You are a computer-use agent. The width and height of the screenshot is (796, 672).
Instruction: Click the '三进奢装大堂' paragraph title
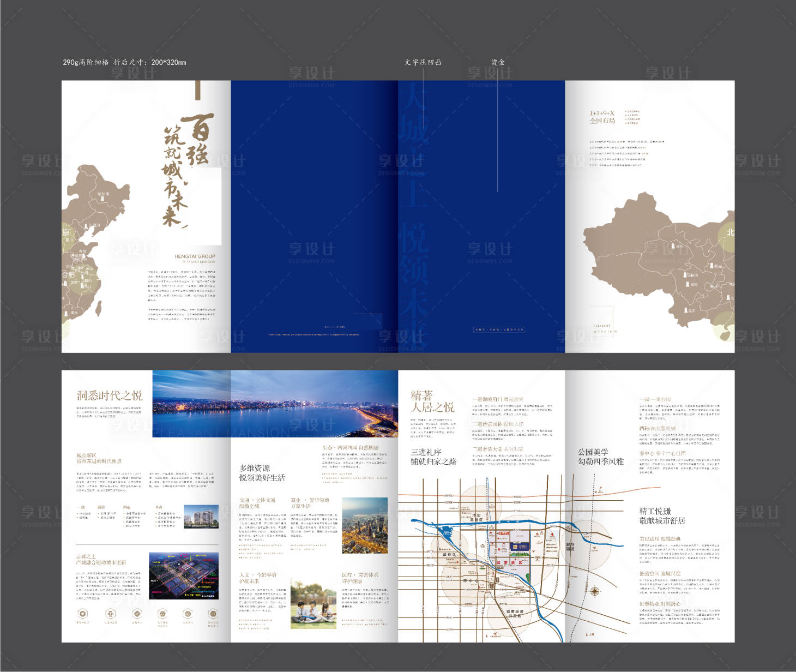[498, 449]
